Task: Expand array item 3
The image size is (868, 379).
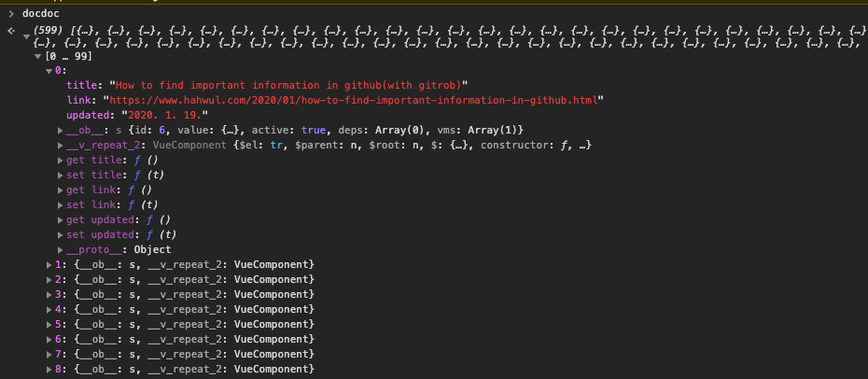Action: pyautogui.click(x=49, y=295)
